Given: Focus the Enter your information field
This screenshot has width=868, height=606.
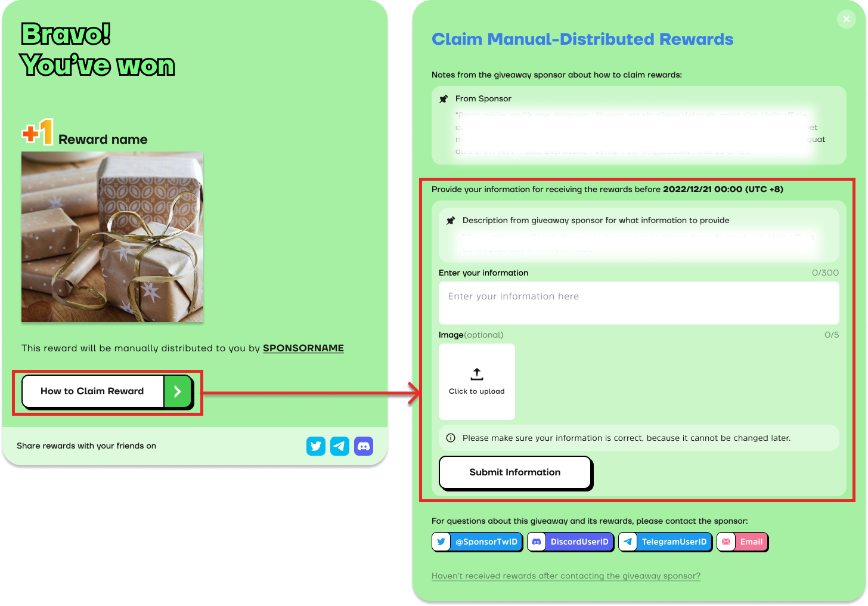Looking at the screenshot, I should pos(638,303).
